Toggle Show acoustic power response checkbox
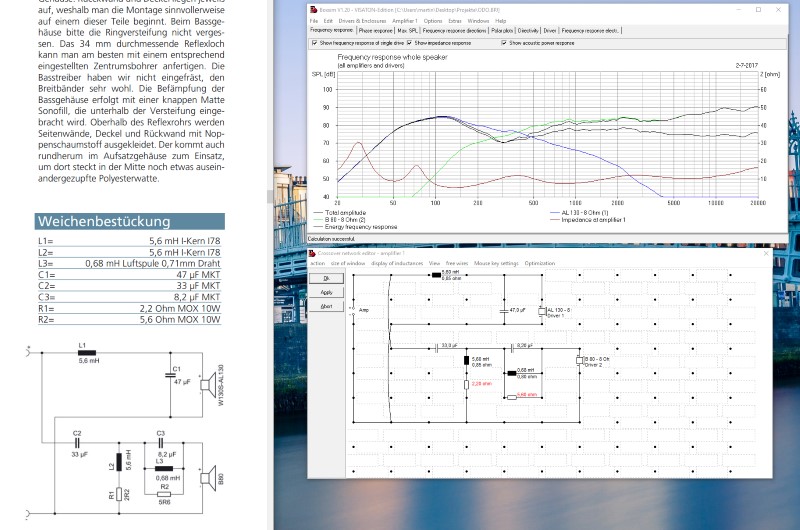Image resolution: width=800 pixels, height=530 pixels. (501, 44)
